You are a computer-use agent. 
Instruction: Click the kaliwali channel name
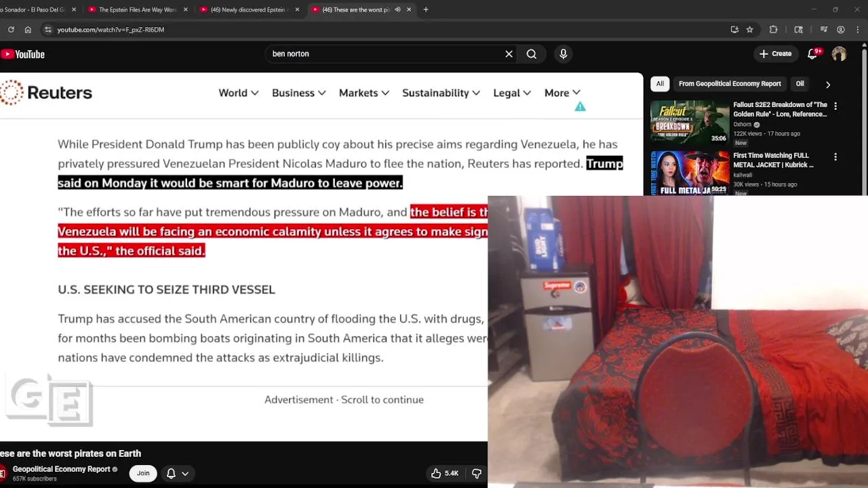743,175
